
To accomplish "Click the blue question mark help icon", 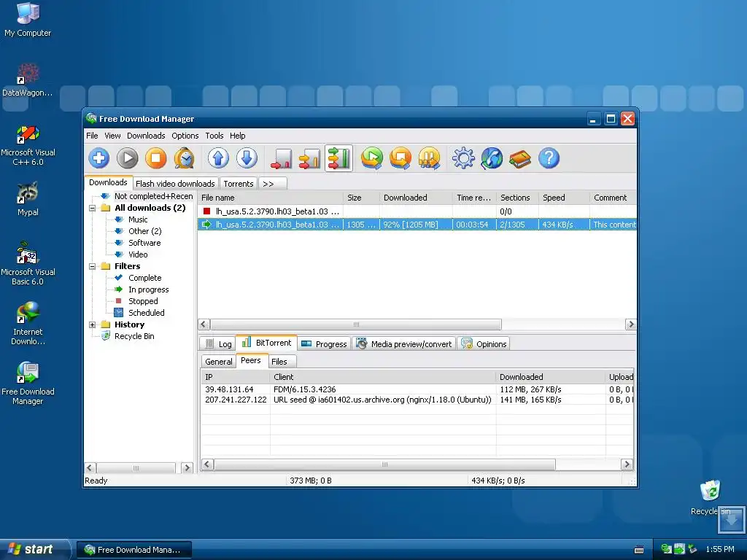I will click(549, 158).
